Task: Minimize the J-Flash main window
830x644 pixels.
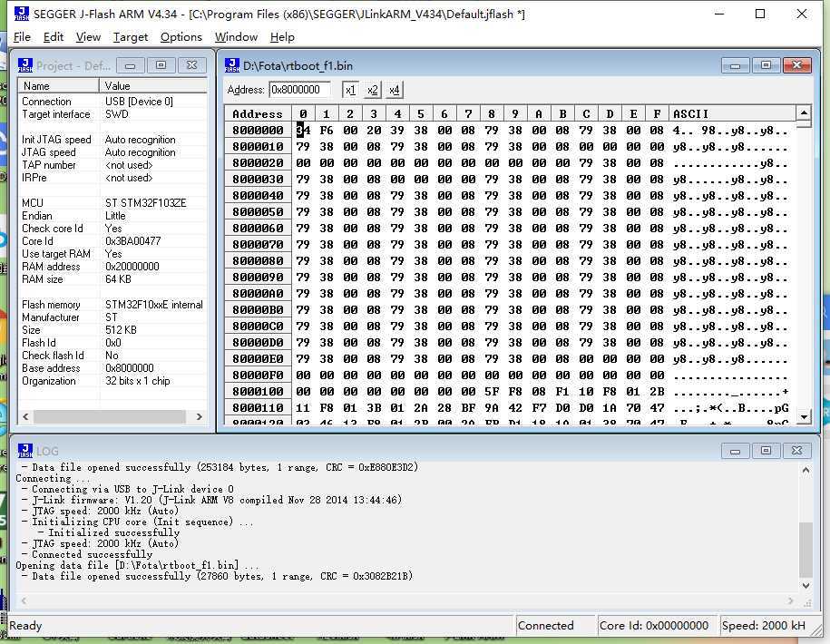Action: 718,14
